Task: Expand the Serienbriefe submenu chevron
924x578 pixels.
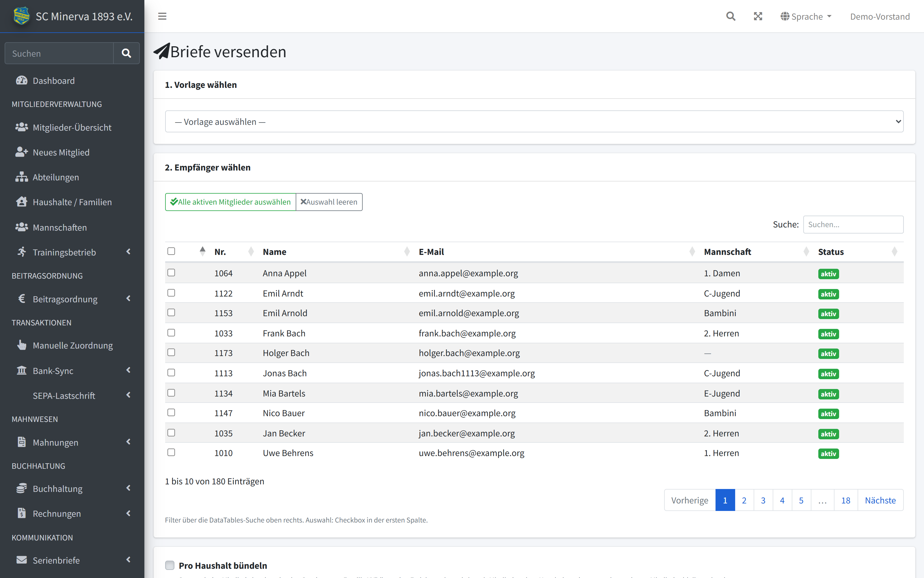Action: click(x=129, y=559)
